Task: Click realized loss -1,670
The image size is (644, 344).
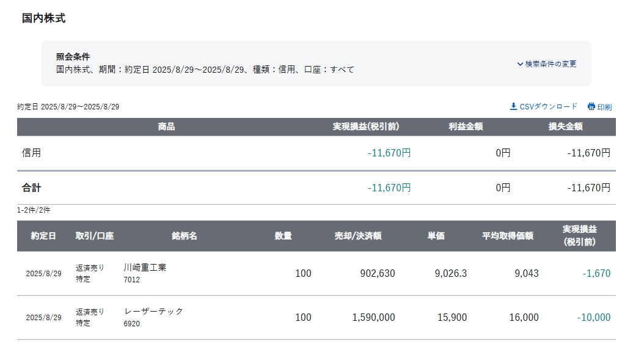Action: [x=596, y=273]
